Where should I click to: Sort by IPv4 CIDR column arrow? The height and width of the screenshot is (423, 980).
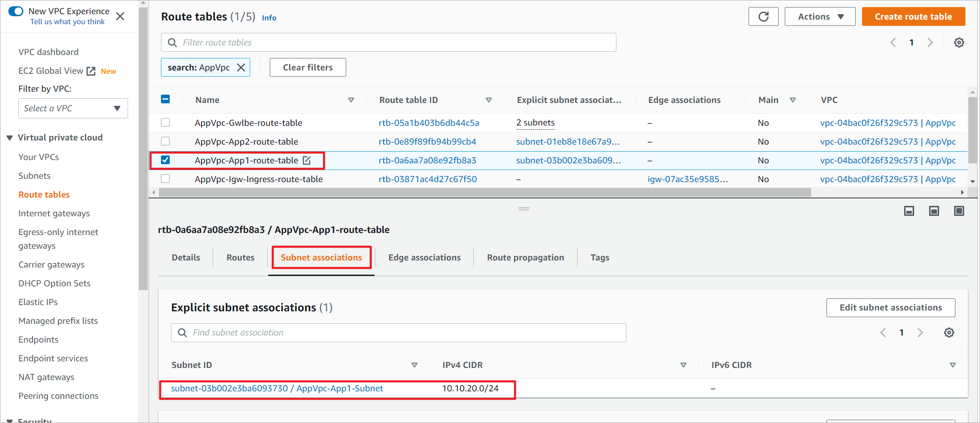(x=683, y=365)
